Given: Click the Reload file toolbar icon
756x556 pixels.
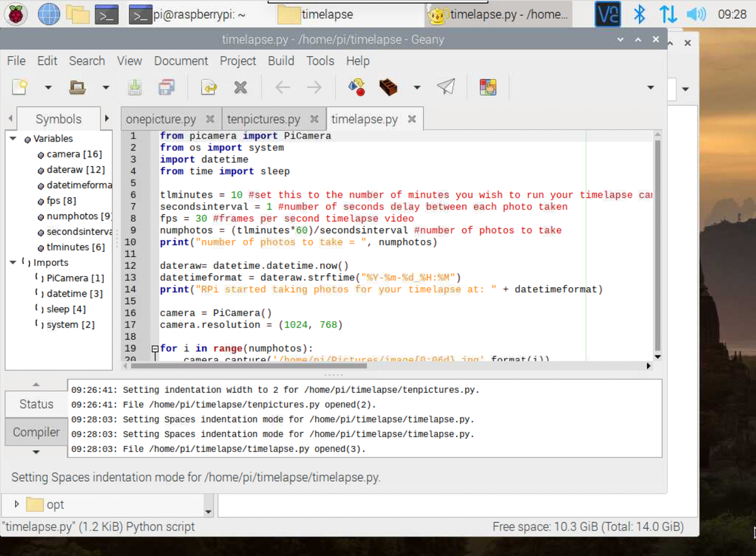Looking at the screenshot, I should click(x=209, y=88).
